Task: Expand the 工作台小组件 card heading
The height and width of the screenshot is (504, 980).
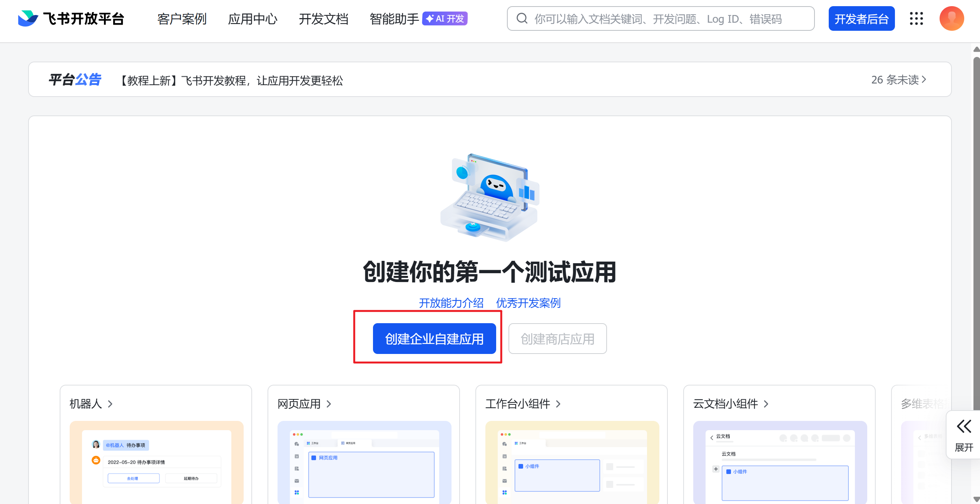Action: tap(523, 404)
